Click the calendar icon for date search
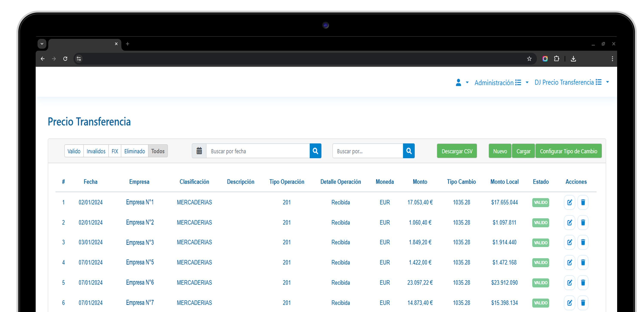This screenshot has width=644, height=312. coord(199,151)
